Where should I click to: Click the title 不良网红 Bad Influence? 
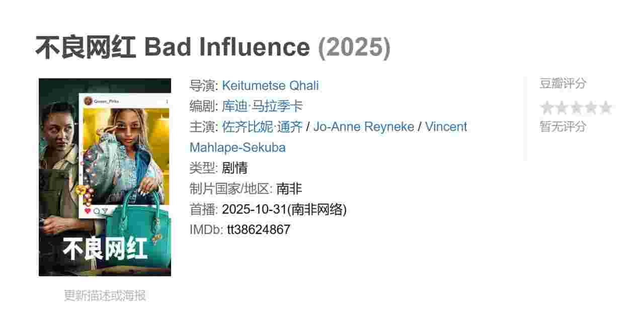tap(173, 47)
